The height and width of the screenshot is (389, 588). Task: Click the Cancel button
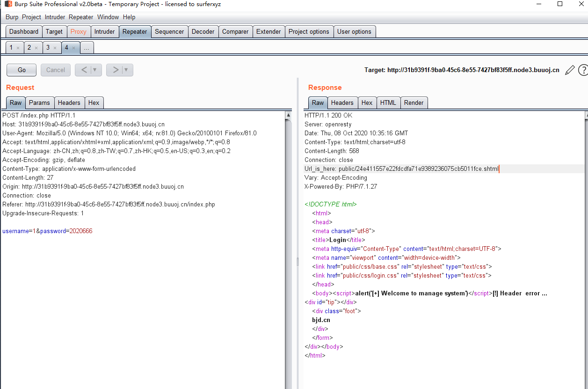pos(56,70)
